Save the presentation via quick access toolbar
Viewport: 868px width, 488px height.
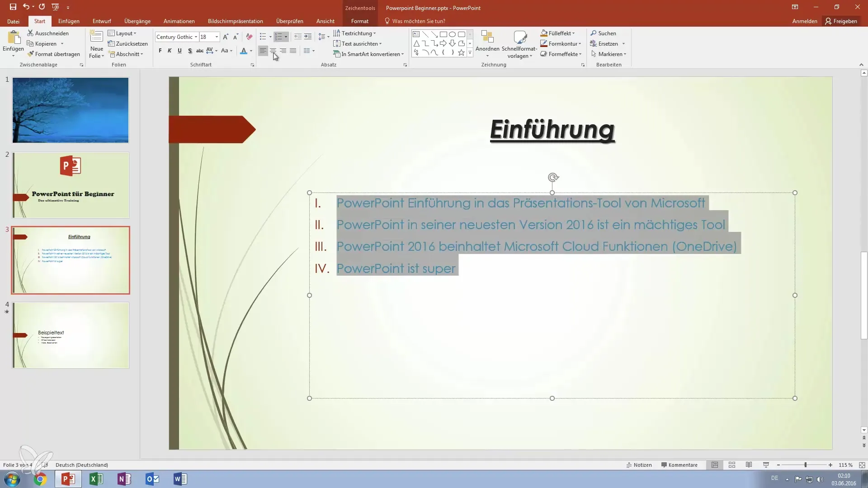(x=13, y=7)
